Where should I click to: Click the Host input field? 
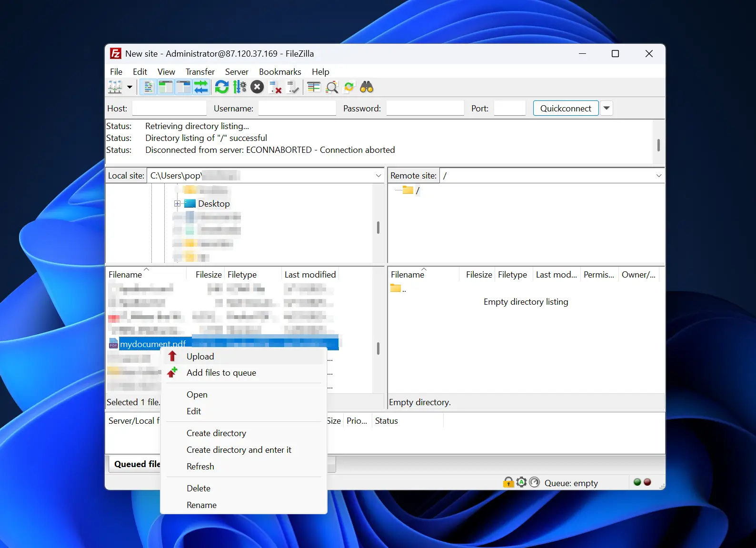tap(169, 109)
